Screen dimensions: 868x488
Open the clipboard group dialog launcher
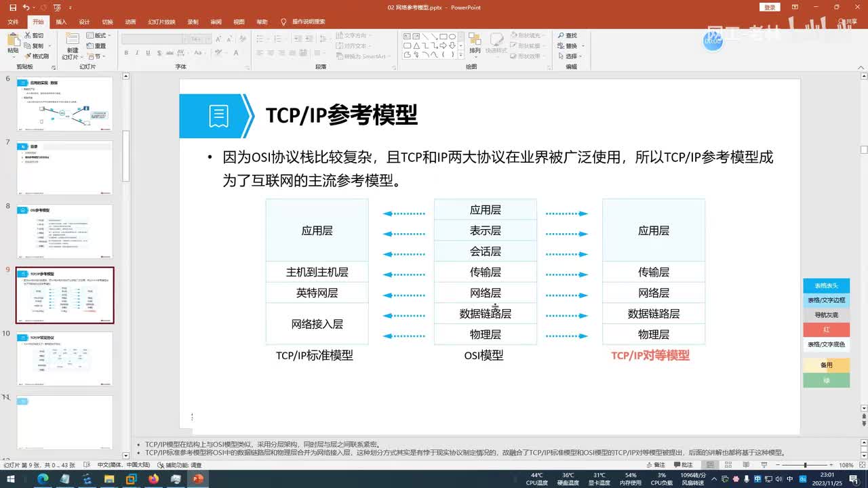pos(55,66)
